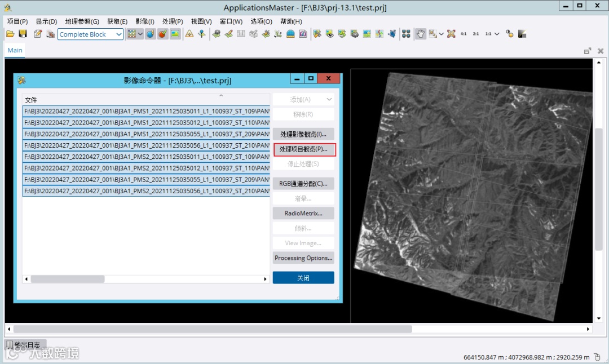Screen dimensions: 609x364
Task: Toggle the image overview display button
Action: [x=175, y=34]
